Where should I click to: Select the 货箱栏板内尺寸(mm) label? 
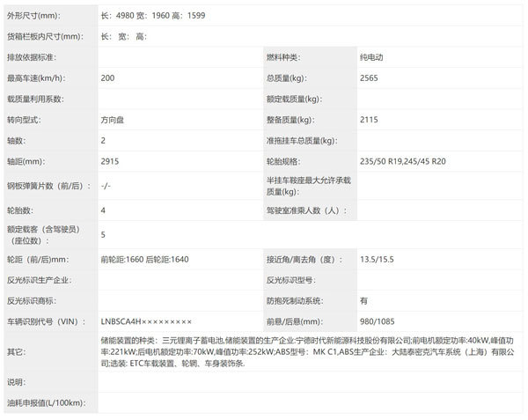[x=45, y=36]
